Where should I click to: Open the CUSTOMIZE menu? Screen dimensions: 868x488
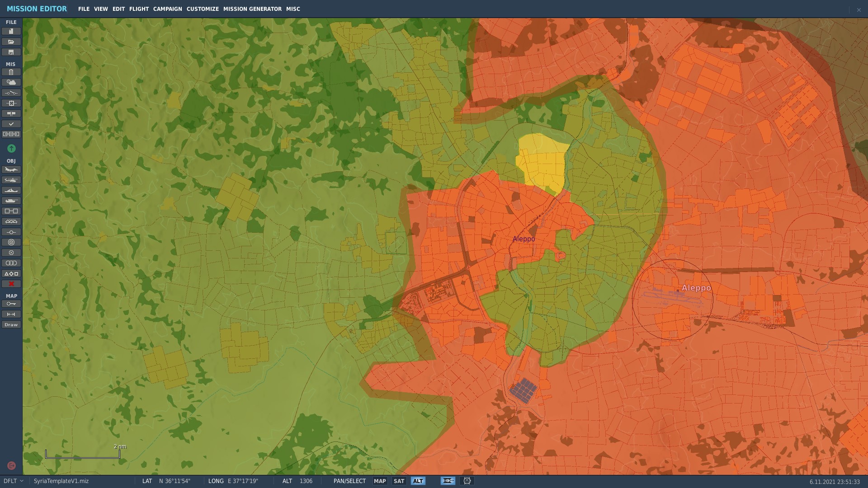coord(203,9)
